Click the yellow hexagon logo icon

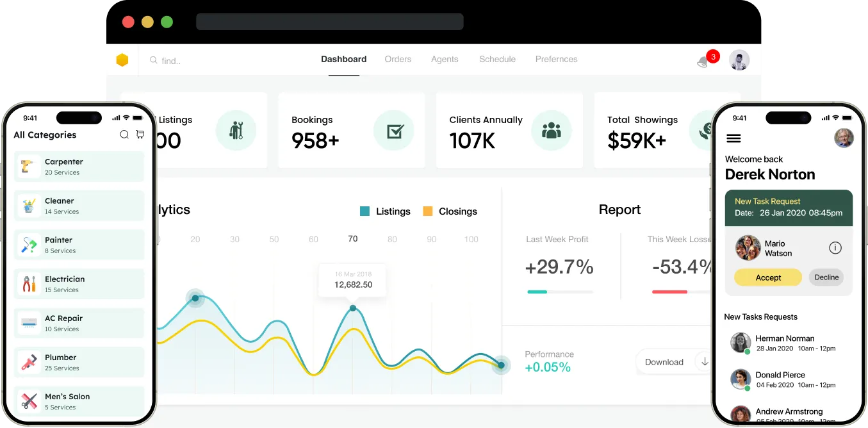pyautogui.click(x=122, y=60)
